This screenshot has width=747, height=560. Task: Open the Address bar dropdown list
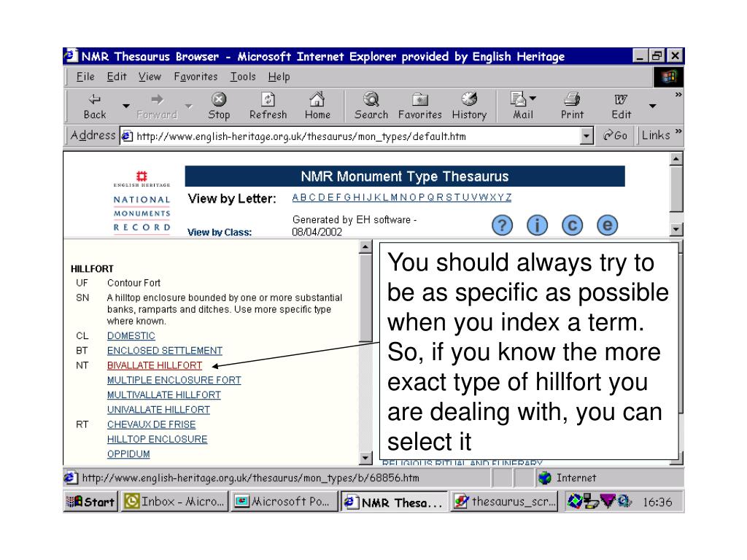click(x=588, y=135)
